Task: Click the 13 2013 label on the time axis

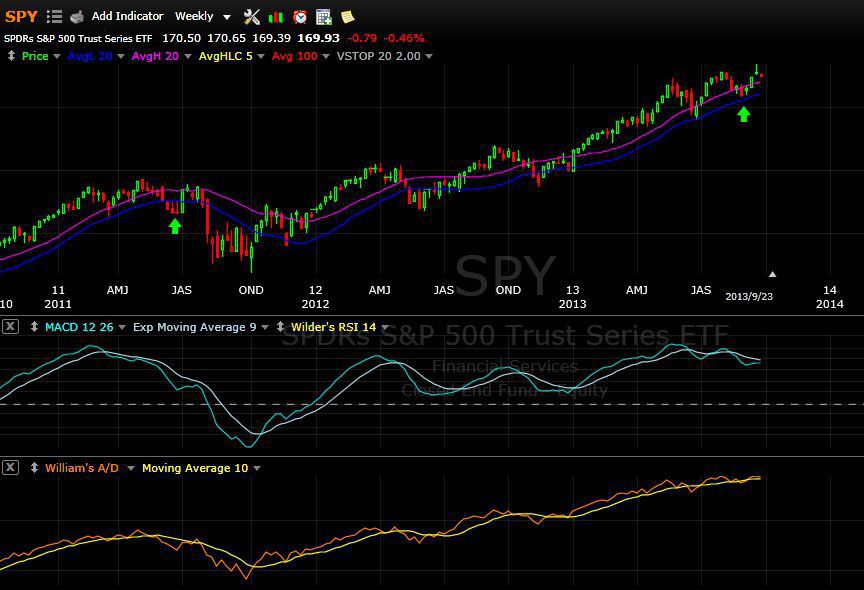Action: [573, 296]
